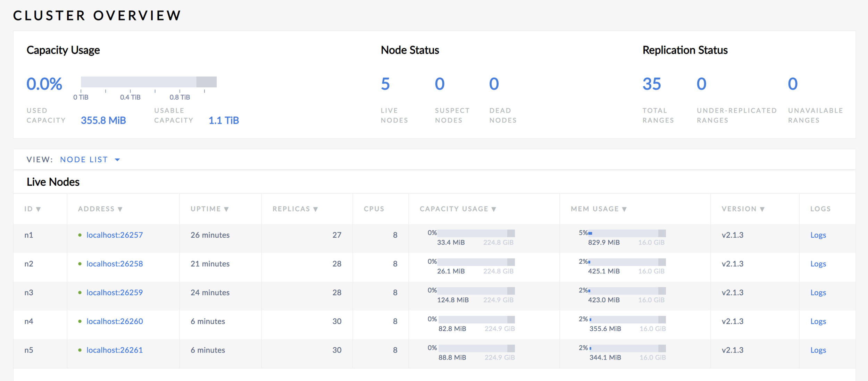Viewport: 868px width, 381px height.
Task: Click n1 memory usage bar
Action: pyautogui.click(x=627, y=233)
